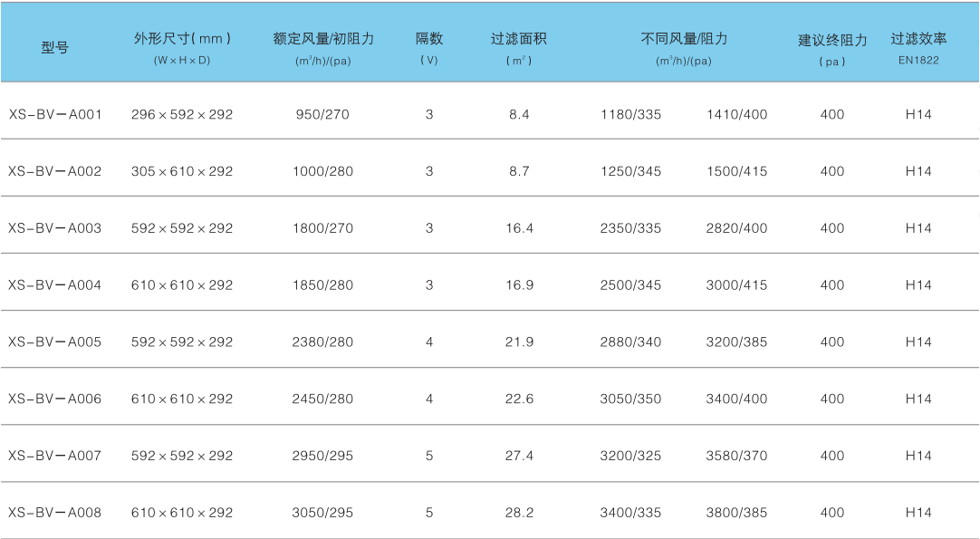Select model XS-BV-A004 row label
Viewport: 980px width, 539px height.
(55, 285)
